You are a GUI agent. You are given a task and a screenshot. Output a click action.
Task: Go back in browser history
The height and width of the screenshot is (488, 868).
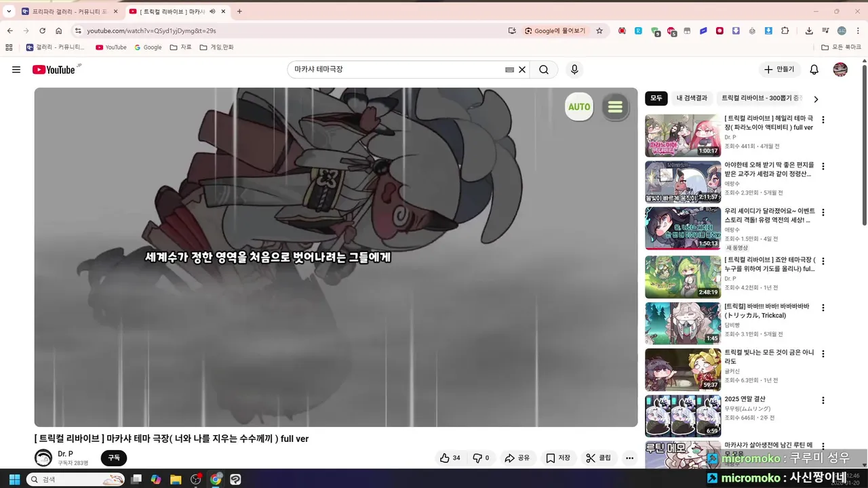pos(10,30)
